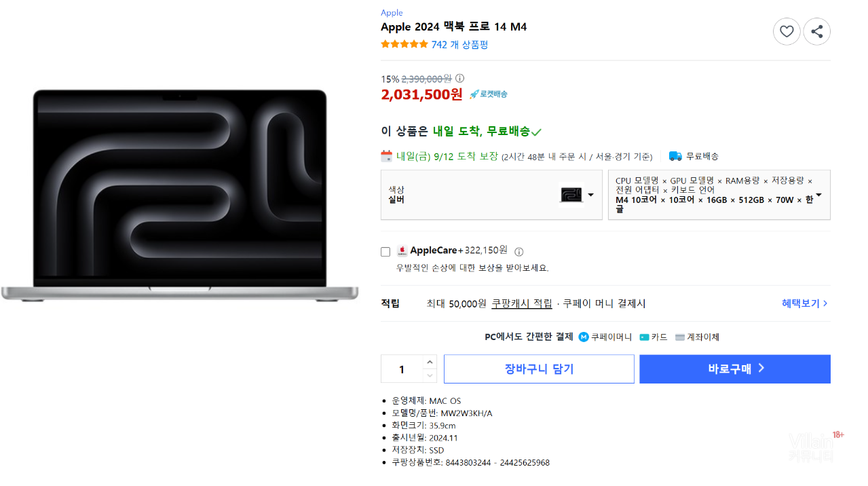Enable the AppleCare+ checkbox
868x486 pixels.
tap(385, 252)
